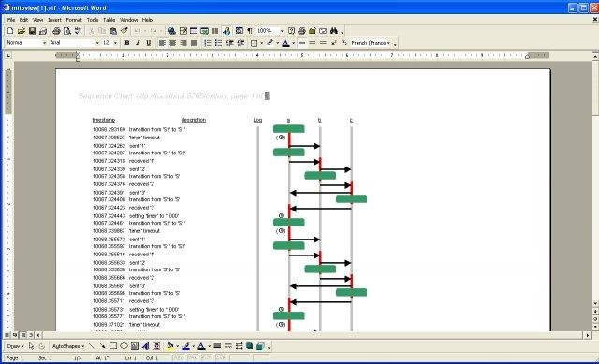Screen dimensions: 599x364
Task: Toggle the Drawing toolbar icon
Action: tap(226, 31)
